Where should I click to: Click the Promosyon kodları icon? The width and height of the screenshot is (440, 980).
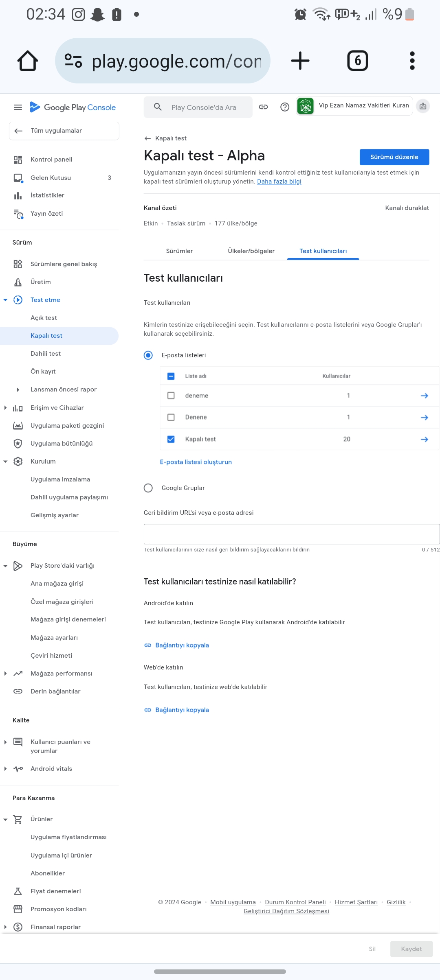[18, 909]
